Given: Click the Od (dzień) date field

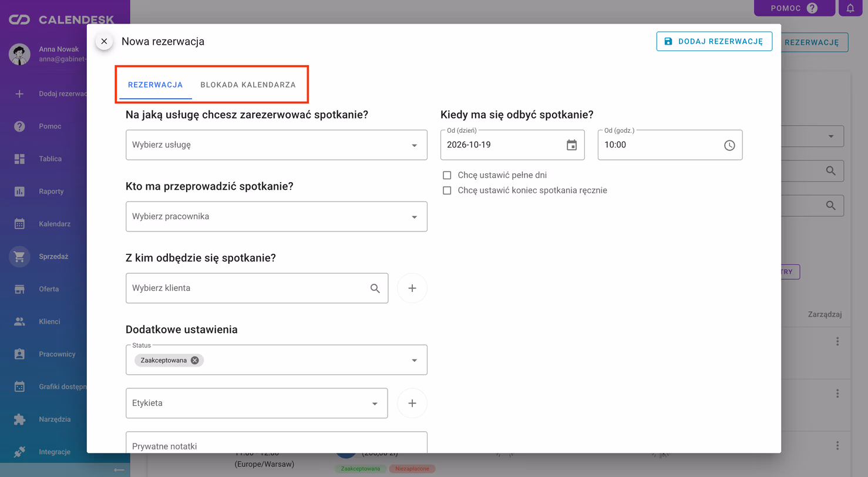Looking at the screenshot, I should [513, 145].
